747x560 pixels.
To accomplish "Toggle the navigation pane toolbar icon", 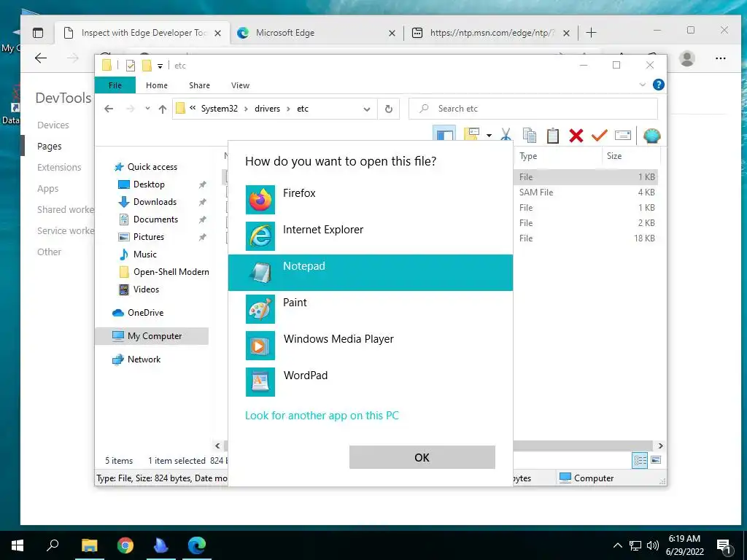I will 444,135.
